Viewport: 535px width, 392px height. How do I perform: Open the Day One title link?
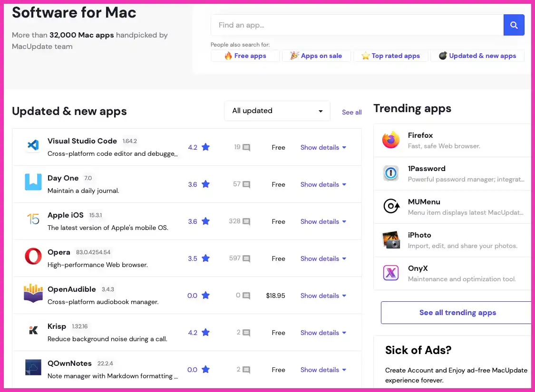63,178
